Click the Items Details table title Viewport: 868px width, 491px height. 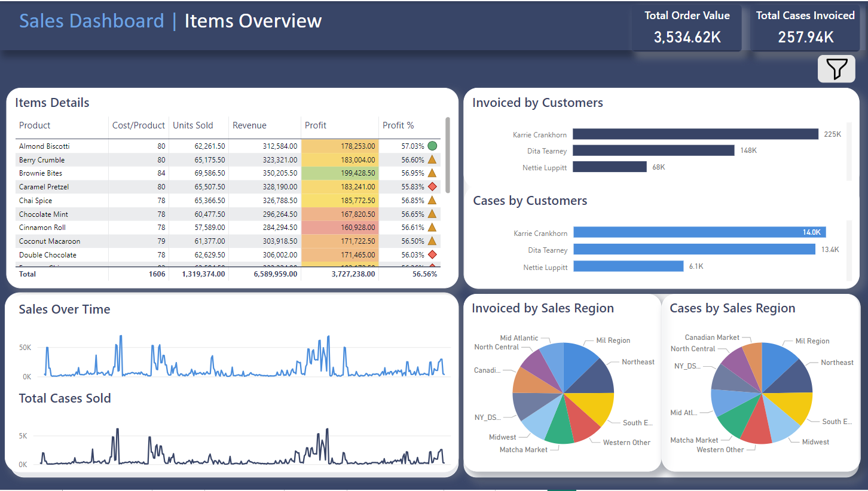tap(52, 103)
